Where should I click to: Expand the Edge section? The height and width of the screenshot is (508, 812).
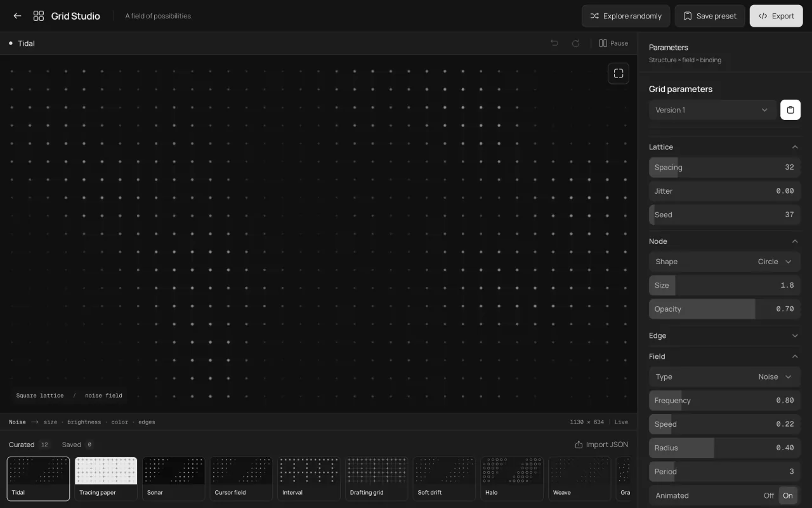[724, 335]
